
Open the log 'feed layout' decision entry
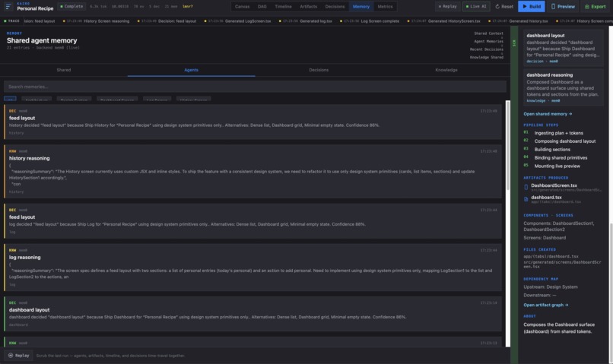click(x=253, y=220)
